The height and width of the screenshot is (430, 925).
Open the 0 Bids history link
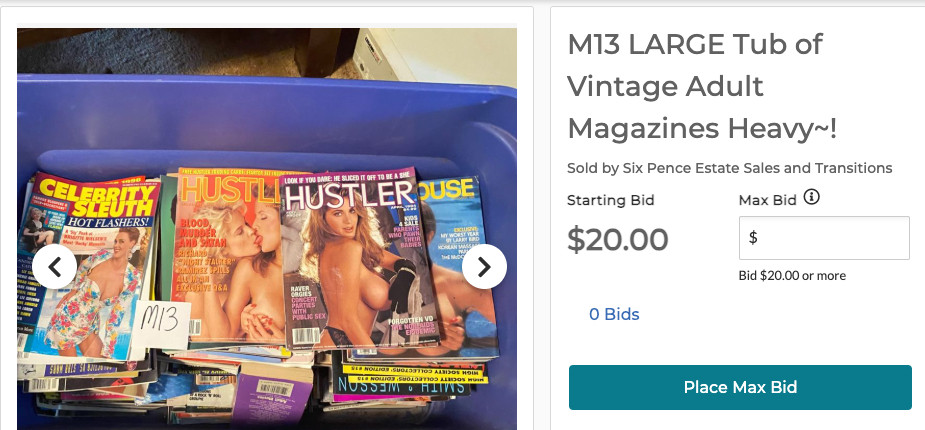(614, 314)
